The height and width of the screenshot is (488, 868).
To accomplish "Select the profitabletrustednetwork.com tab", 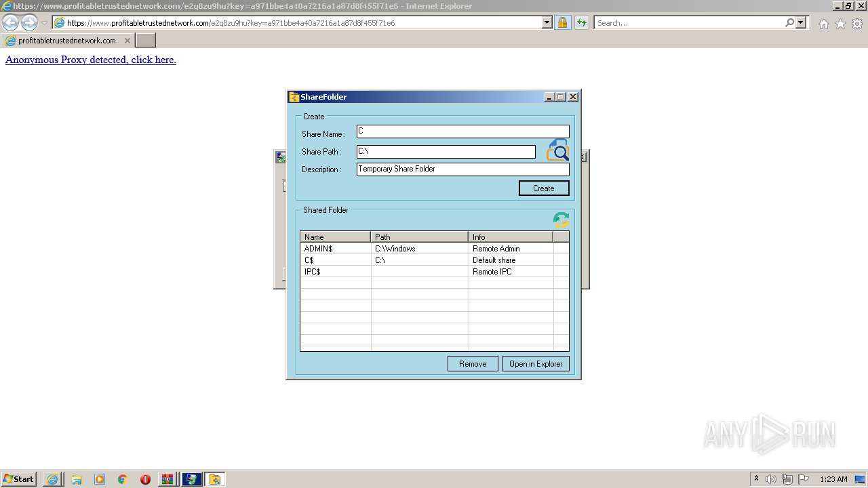I will (x=66, y=41).
